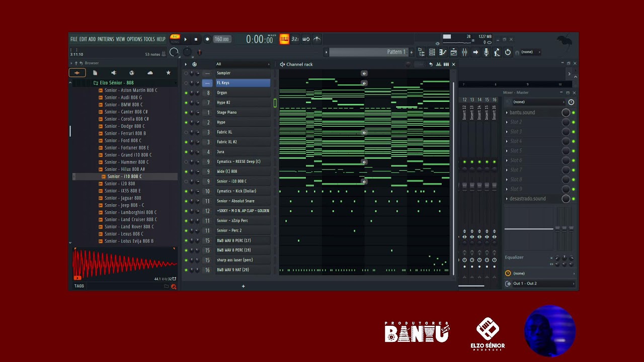Click the 160.000 tempo field
This screenshot has height=362, width=644.
point(222,39)
